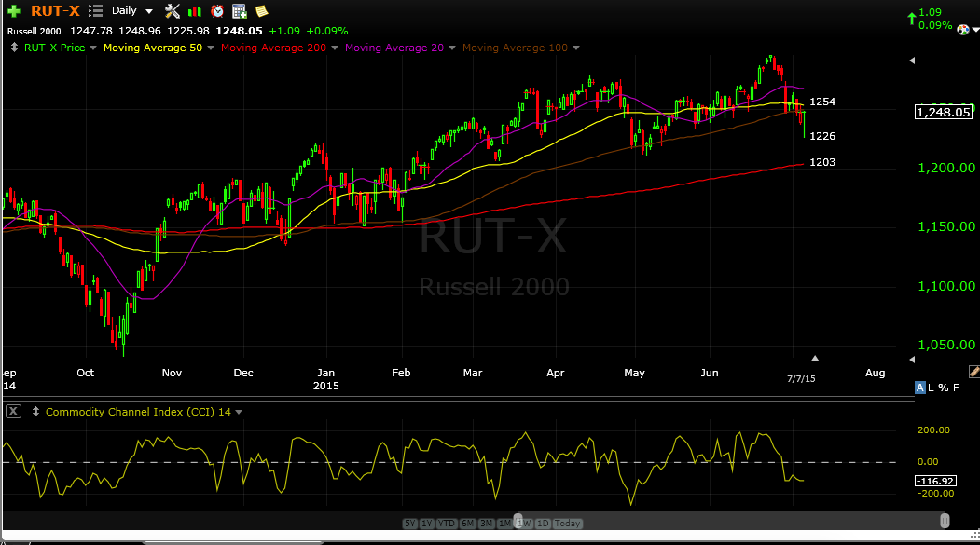The width and height of the screenshot is (980, 545).
Task: Click the right handle of the time range slider
Action: [945, 520]
